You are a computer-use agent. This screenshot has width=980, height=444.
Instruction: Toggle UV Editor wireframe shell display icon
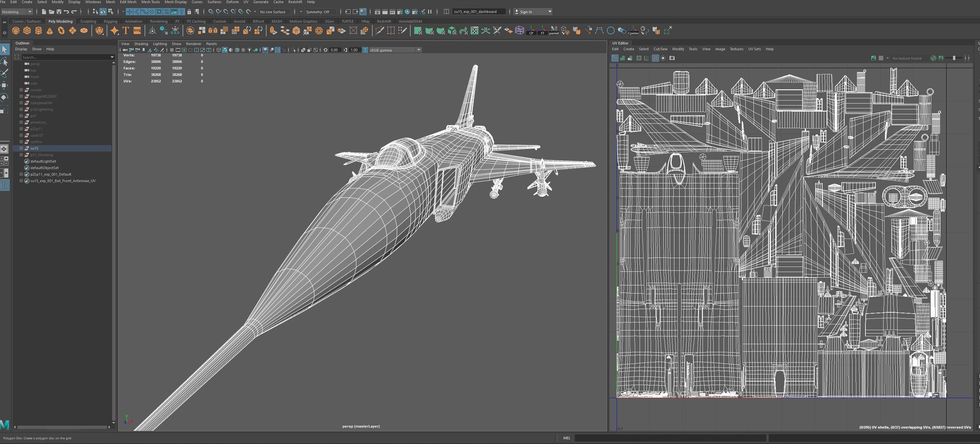click(x=615, y=58)
